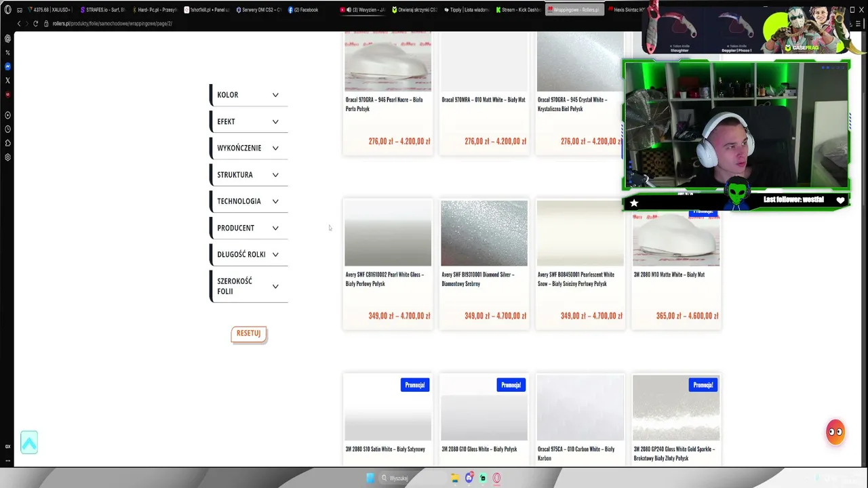This screenshot has width=868, height=488.
Task: Click Promocja badge on 3M 2080 G10 Gloss
Action: (511, 385)
